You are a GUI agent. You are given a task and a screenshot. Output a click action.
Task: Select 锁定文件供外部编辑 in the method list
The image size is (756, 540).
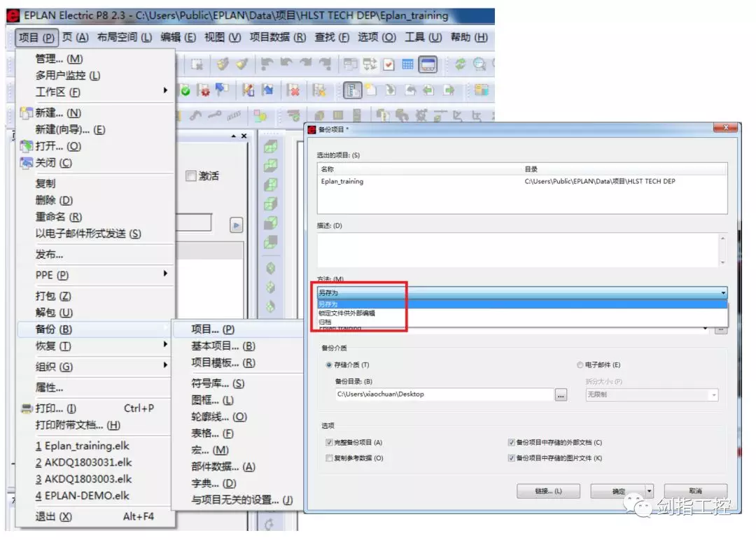point(346,313)
